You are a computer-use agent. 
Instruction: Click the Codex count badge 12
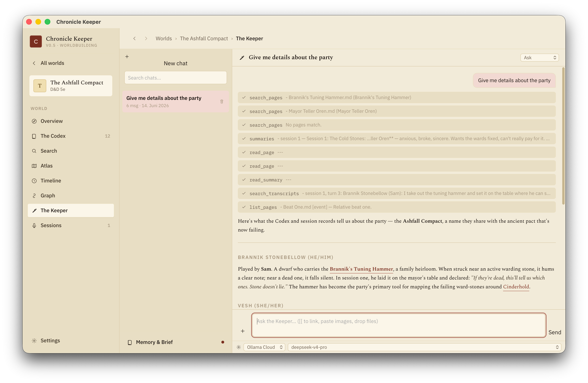pyautogui.click(x=107, y=136)
